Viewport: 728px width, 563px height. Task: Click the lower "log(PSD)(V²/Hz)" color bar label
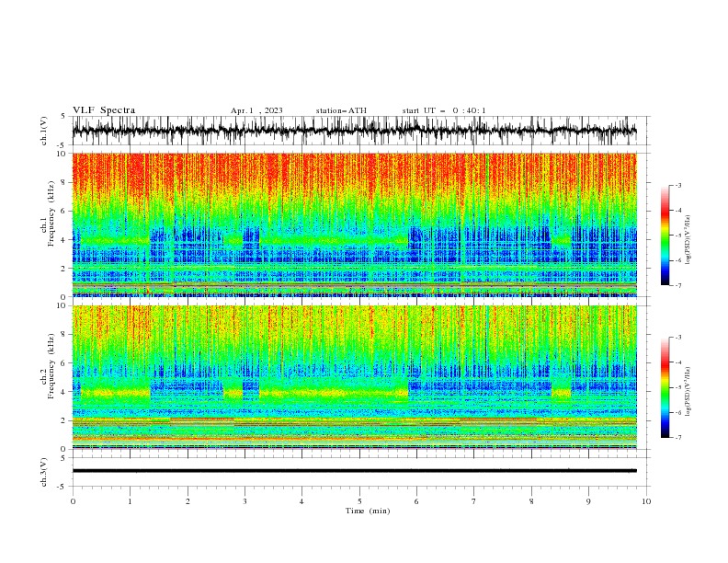pyautogui.click(x=688, y=392)
